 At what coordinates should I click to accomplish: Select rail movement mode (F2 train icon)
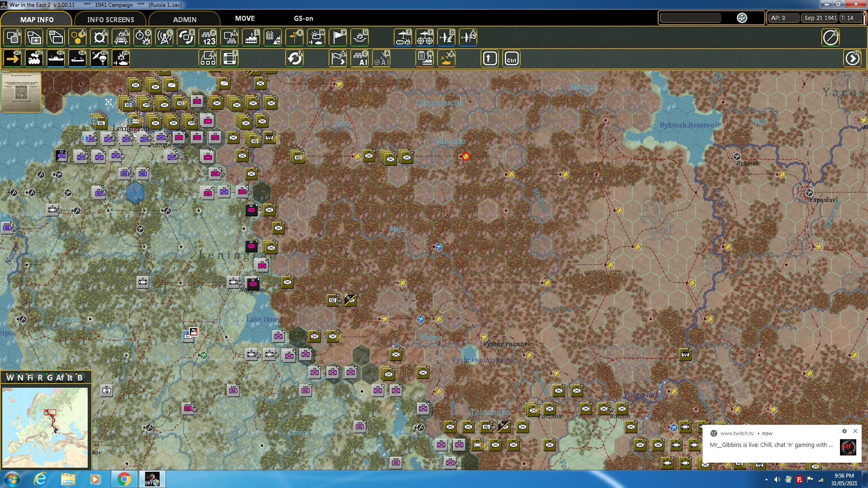(34, 59)
